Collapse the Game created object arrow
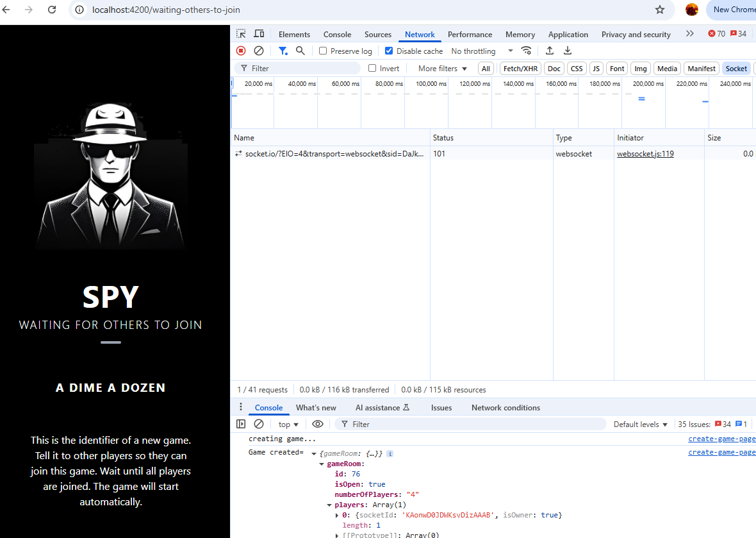Image resolution: width=756 pixels, height=538 pixels. [314, 453]
